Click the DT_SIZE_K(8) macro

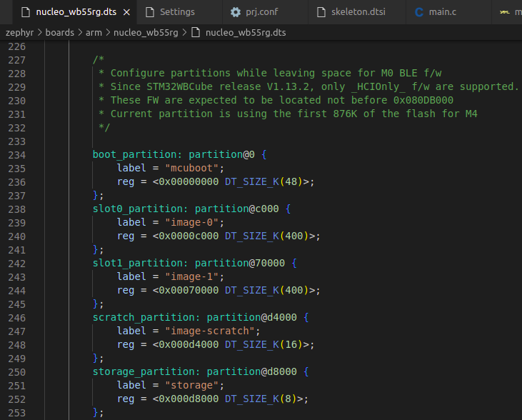click(x=261, y=399)
